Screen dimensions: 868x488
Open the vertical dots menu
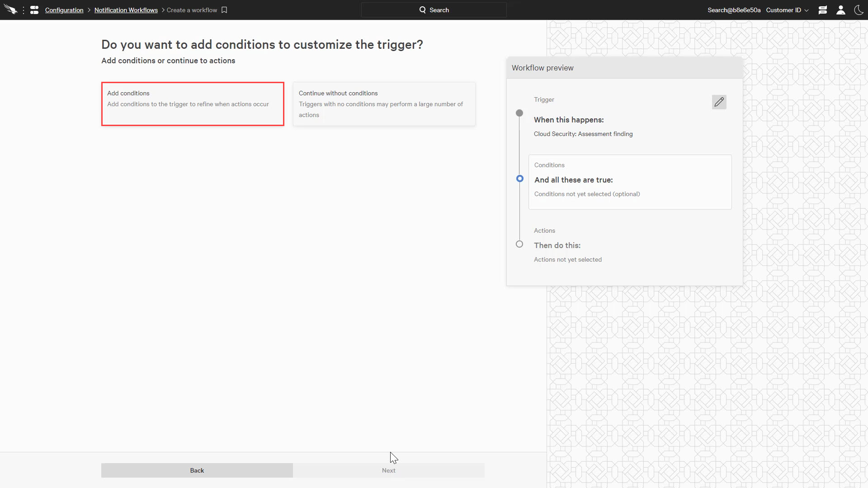point(24,10)
